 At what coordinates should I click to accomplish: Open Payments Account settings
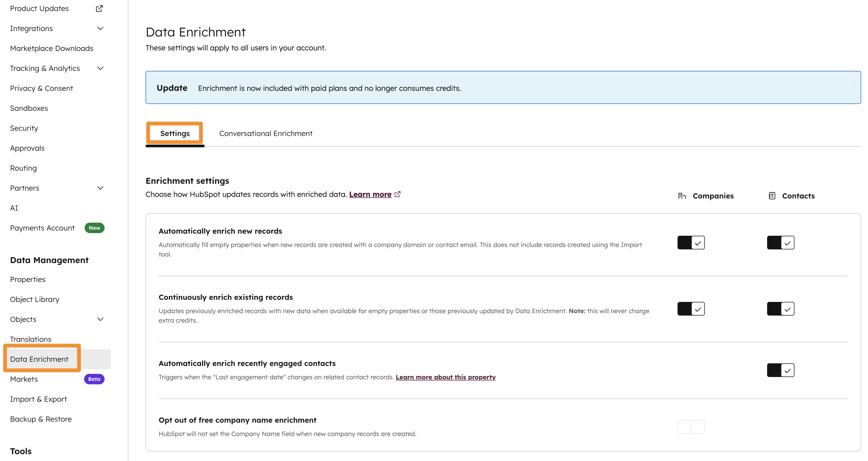pos(42,228)
